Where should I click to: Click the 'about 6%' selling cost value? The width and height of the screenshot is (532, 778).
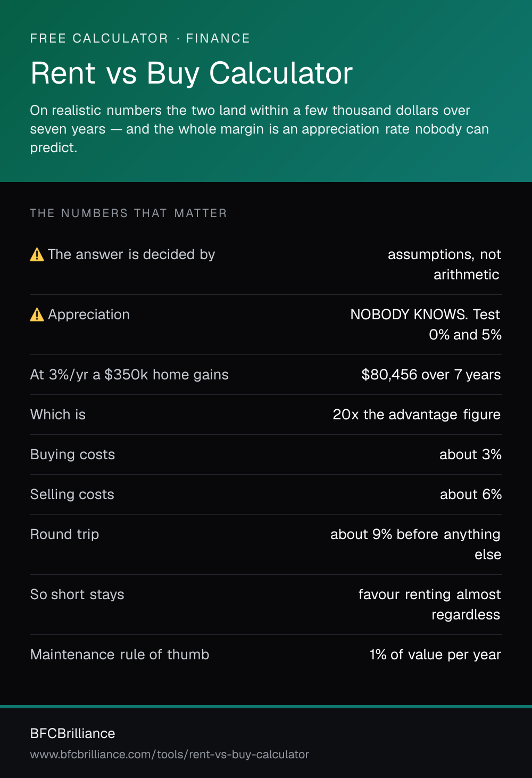(x=471, y=494)
